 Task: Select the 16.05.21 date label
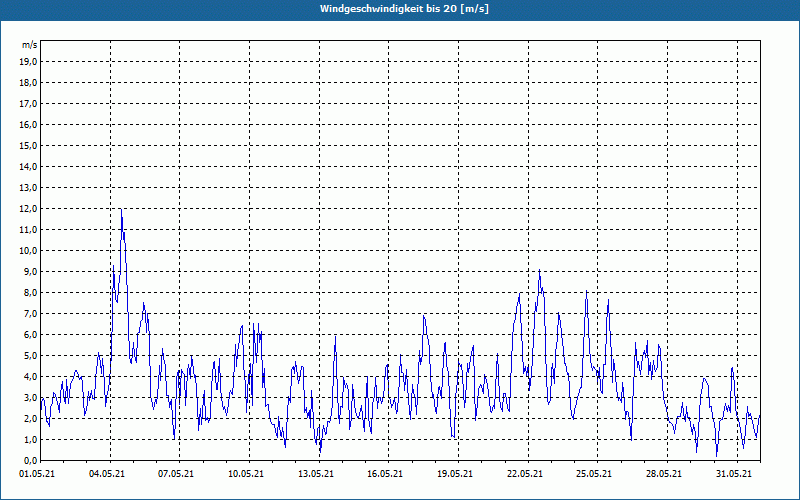click(x=384, y=474)
